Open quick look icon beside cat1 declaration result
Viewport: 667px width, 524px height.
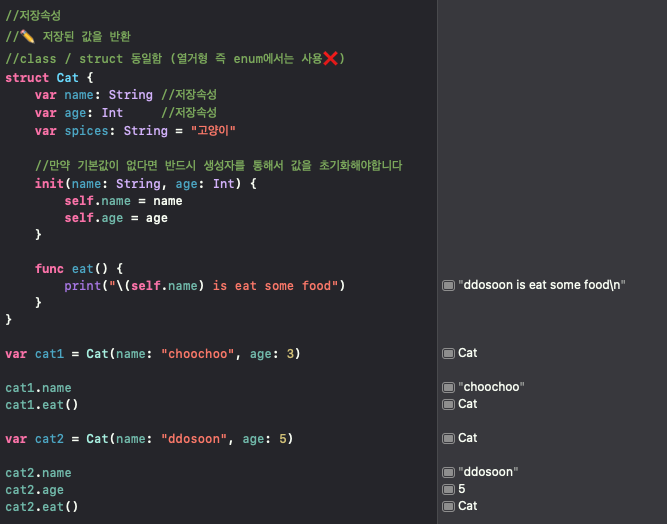tap(448, 353)
